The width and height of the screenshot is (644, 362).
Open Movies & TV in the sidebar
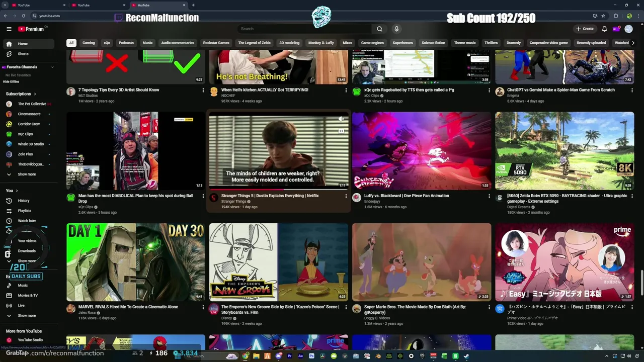click(x=30, y=295)
